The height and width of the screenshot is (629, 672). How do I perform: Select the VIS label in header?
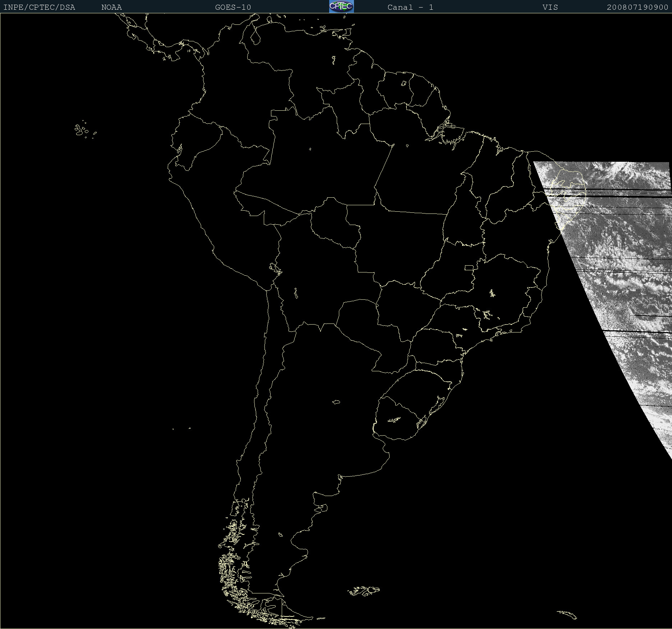coord(550,8)
